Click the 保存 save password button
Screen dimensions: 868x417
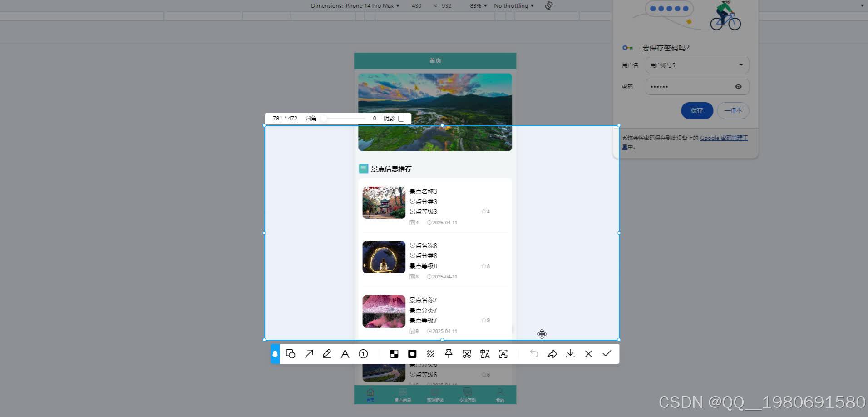tap(697, 110)
